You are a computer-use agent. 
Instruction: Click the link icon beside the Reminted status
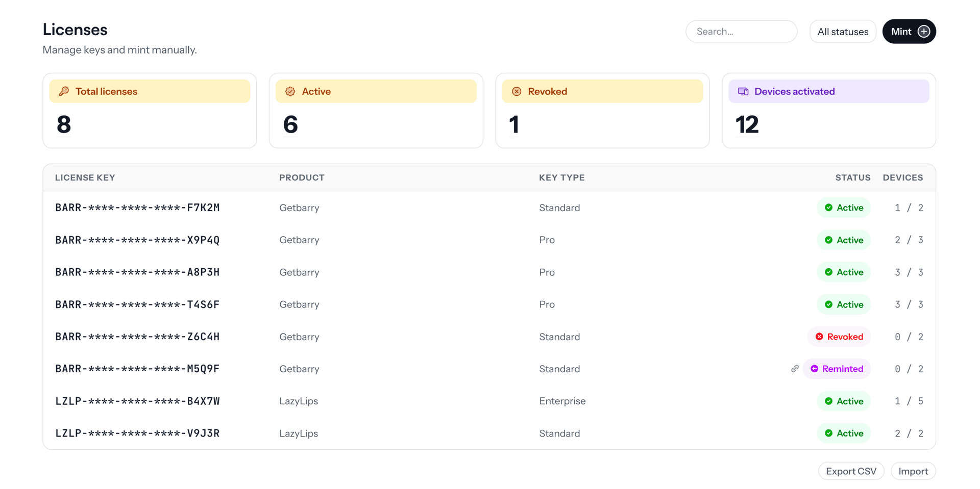pyautogui.click(x=795, y=369)
